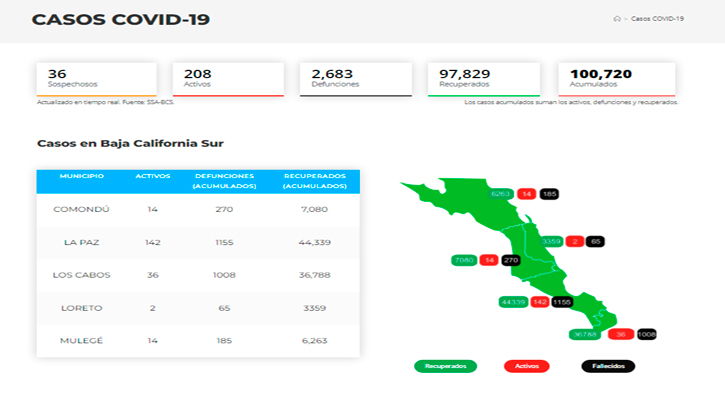Click the Municipio column header
The image size is (725, 400).
(x=81, y=176)
